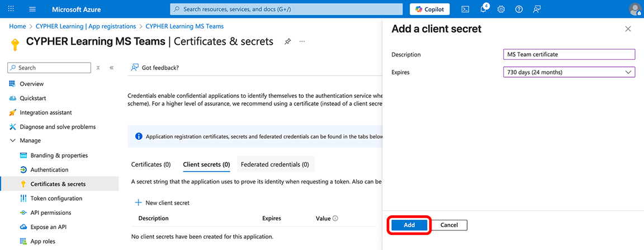Click the blue info banner icon
This screenshot has height=250, width=644.
[x=139, y=136]
